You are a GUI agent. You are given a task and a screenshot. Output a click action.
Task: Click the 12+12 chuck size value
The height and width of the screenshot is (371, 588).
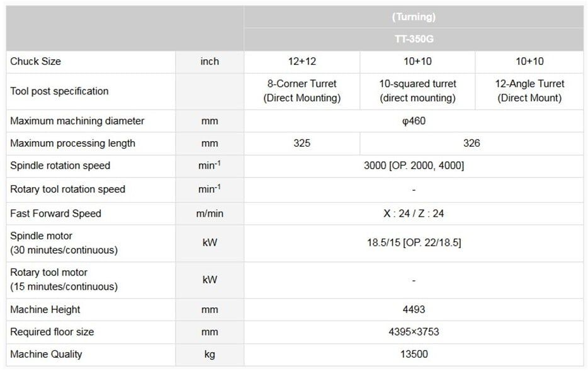pyautogui.click(x=302, y=62)
